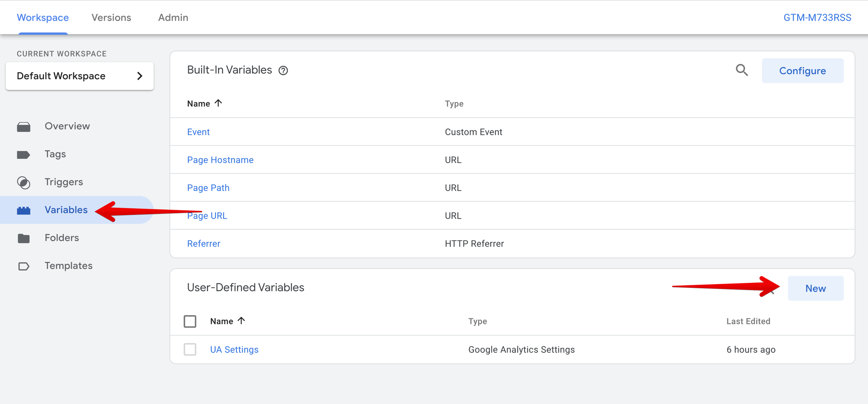Switch to the Versions tab
Viewport: 868px width, 404px height.
coord(111,17)
